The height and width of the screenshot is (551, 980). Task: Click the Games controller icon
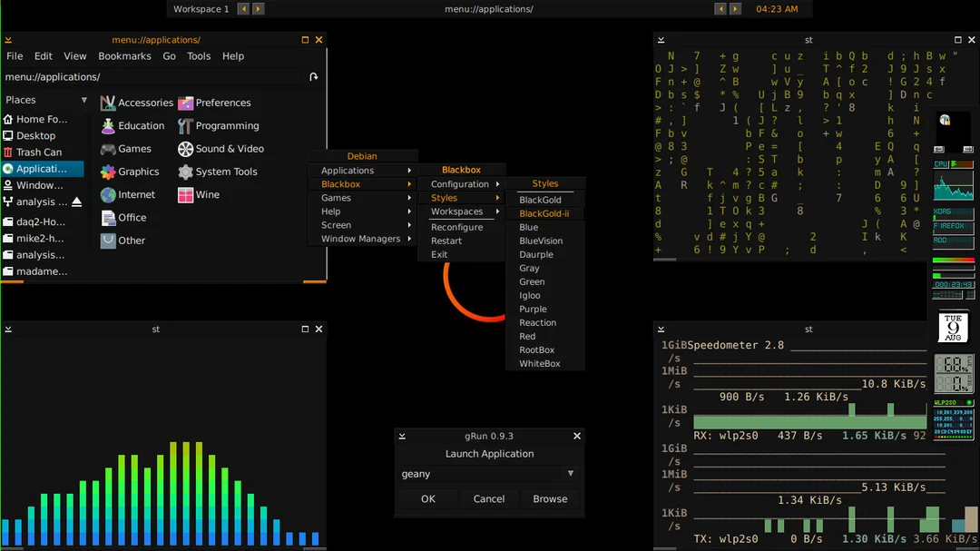click(108, 149)
